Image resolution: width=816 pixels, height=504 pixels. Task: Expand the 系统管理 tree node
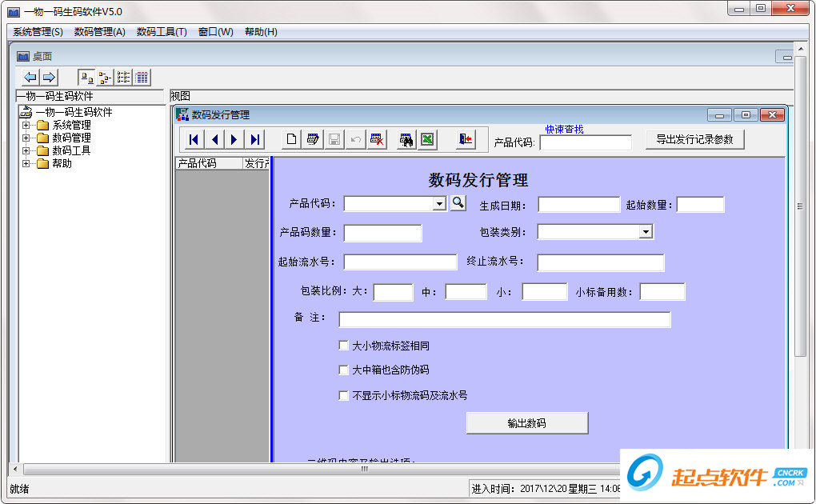coord(26,125)
